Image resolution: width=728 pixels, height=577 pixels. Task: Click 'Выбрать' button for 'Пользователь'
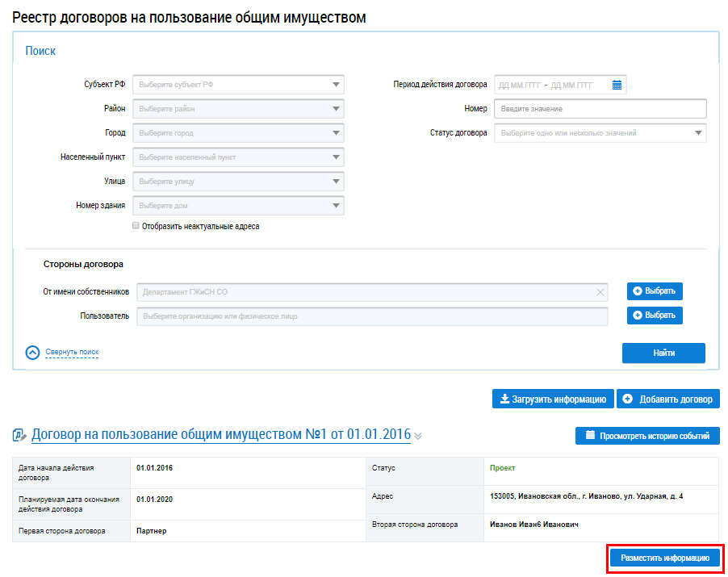click(655, 316)
